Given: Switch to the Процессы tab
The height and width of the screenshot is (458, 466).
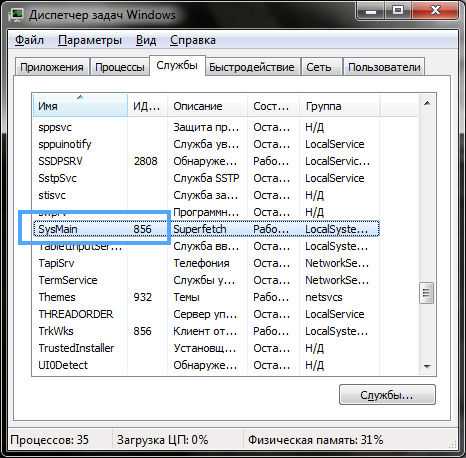Looking at the screenshot, I should 120,67.
